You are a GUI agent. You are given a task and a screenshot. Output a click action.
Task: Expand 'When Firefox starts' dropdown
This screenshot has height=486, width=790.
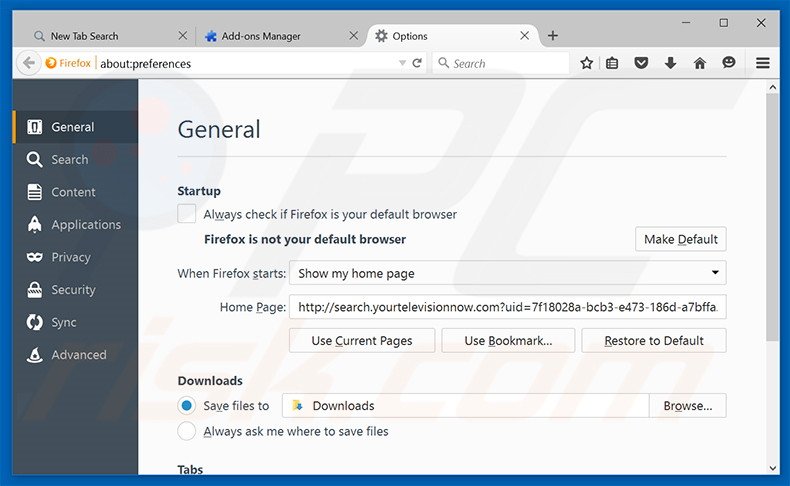pos(509,273)
